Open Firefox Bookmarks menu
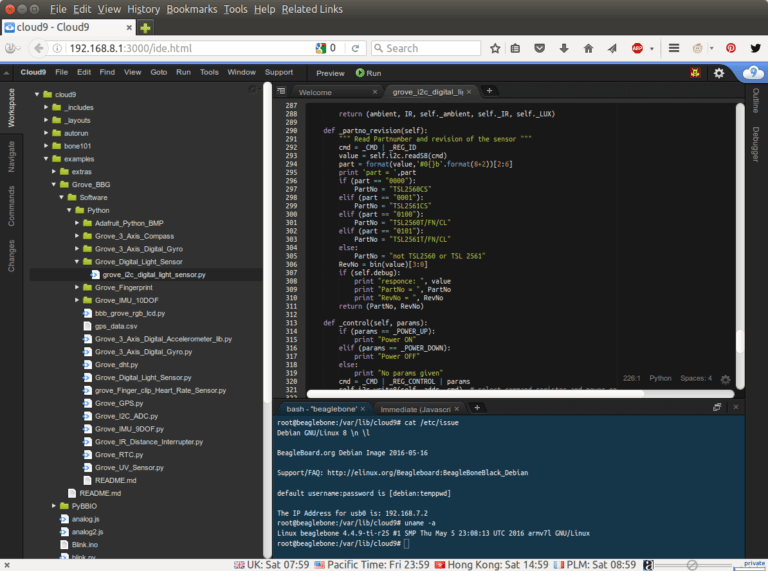768x571 pixels. pos(192,9)
